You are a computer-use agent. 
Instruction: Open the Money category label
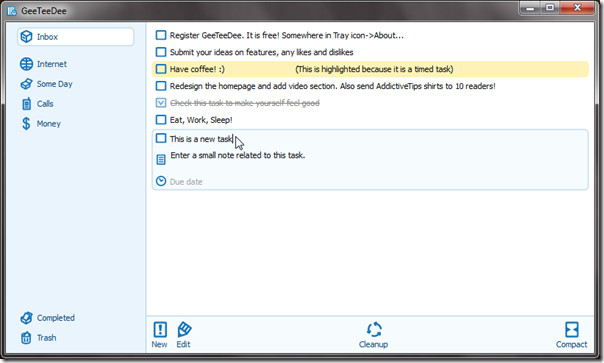click(49, 124)
